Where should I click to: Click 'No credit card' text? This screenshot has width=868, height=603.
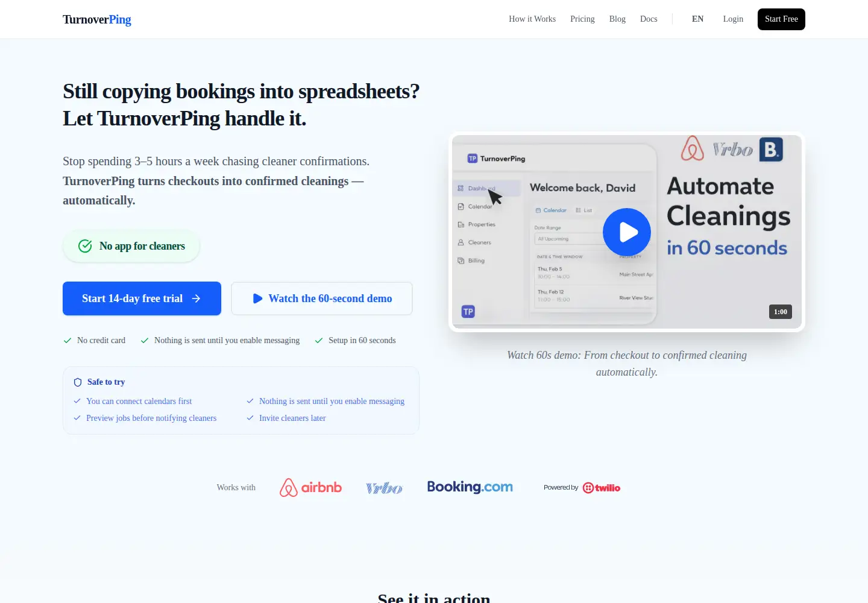coord(101,340)
